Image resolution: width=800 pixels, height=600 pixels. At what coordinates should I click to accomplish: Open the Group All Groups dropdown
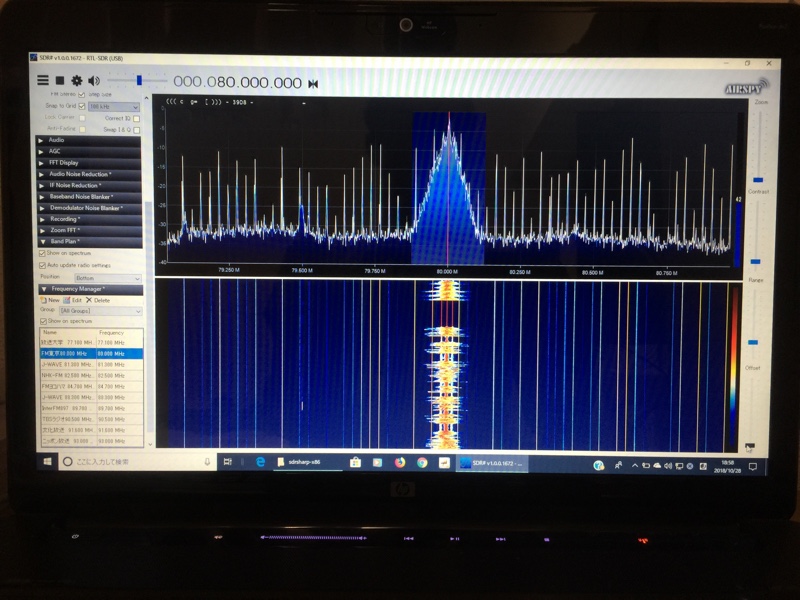tap(101, 311)
